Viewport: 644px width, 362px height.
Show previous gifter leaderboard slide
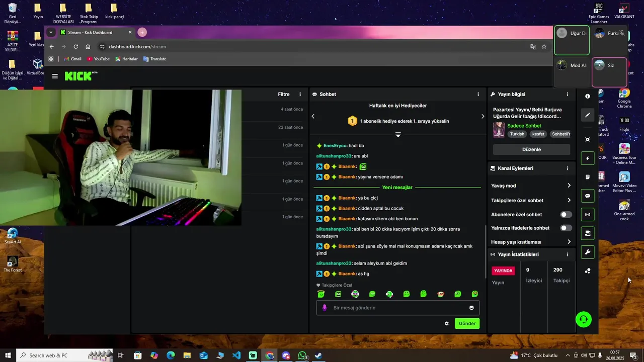313,116
